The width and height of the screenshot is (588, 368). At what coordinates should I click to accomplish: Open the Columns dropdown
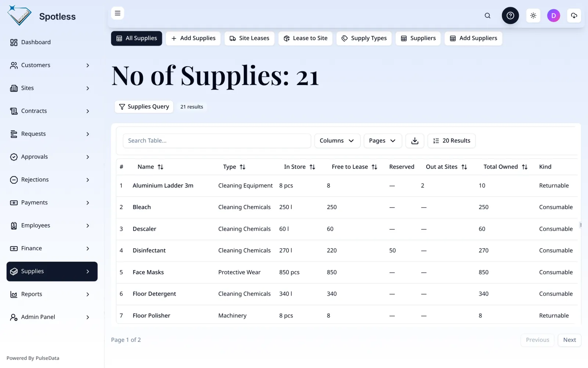337,141
